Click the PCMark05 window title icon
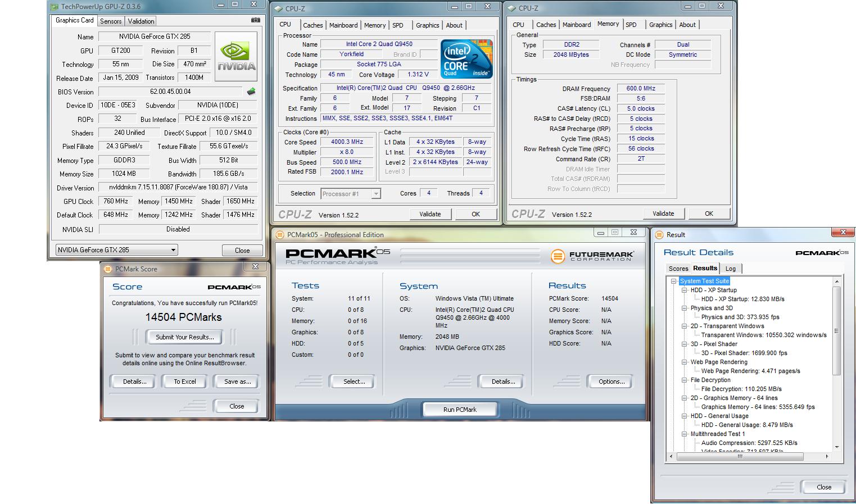This screenshot has height=504, width=856. 279,235
